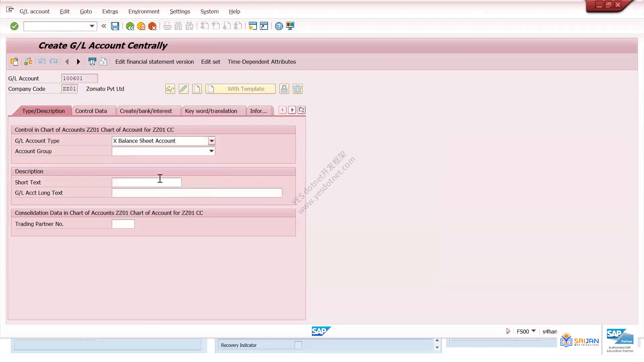644x362 pixels.
Task: Click the Next Page icon
Action: (x=227, y=26)
